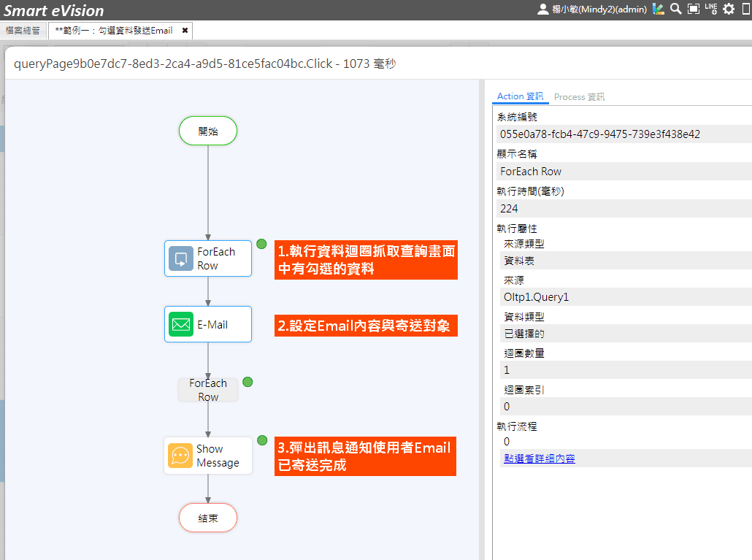Click the green dot beside Show Message

[262, 440]
